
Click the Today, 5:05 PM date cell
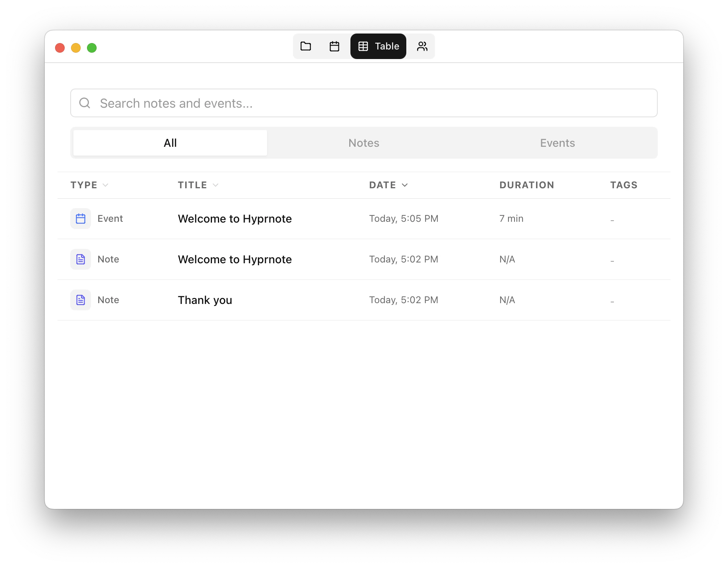tap(404, 219)
